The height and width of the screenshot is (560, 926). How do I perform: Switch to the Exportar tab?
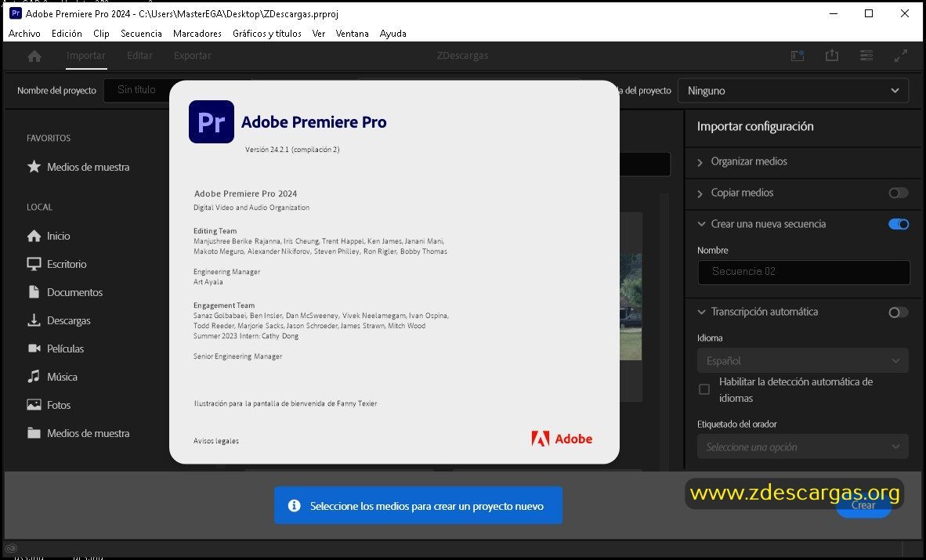193,56
